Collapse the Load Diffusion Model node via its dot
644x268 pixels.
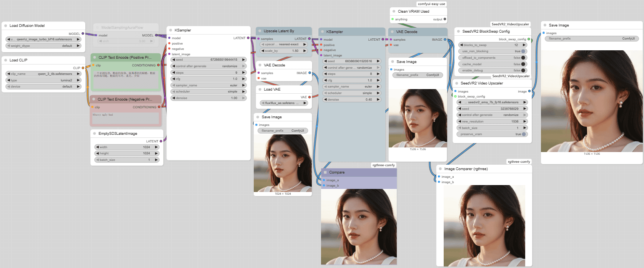pos(6,26)
